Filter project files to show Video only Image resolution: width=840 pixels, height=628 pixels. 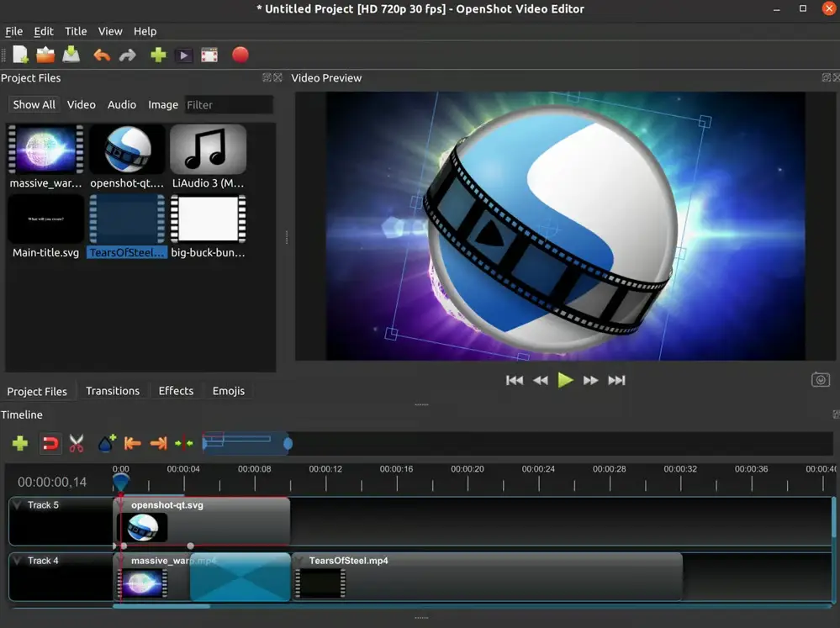tap(81, 104)
